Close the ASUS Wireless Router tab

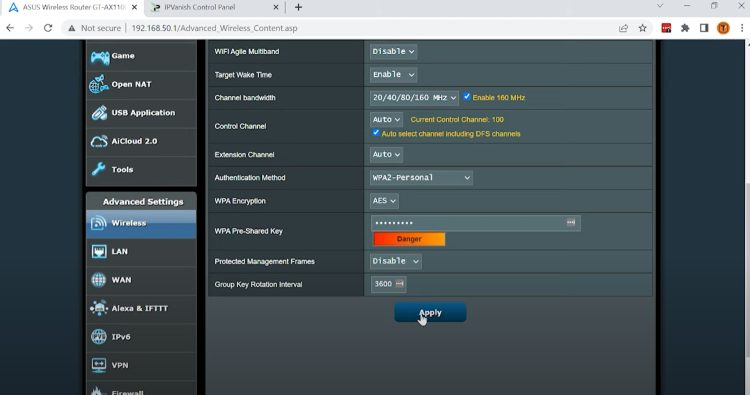[x=134, y=7]
